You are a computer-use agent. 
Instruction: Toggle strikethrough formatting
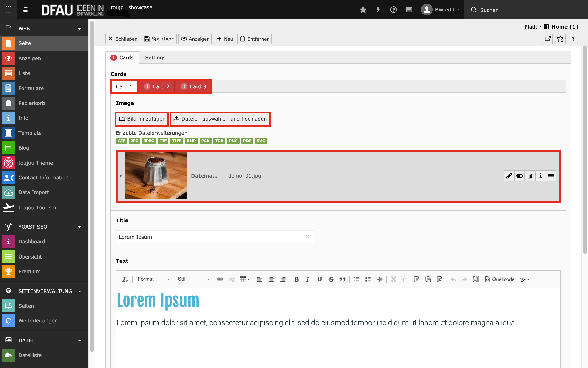[x=331, y=279]
